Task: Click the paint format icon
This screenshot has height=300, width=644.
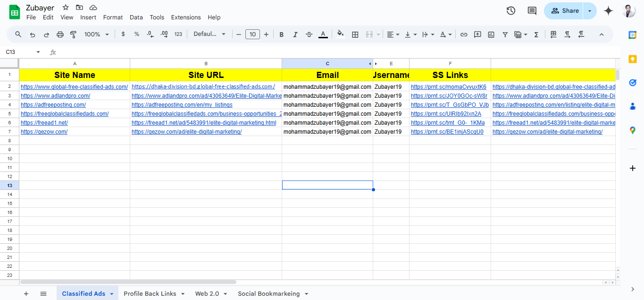Action: [73, 34]
